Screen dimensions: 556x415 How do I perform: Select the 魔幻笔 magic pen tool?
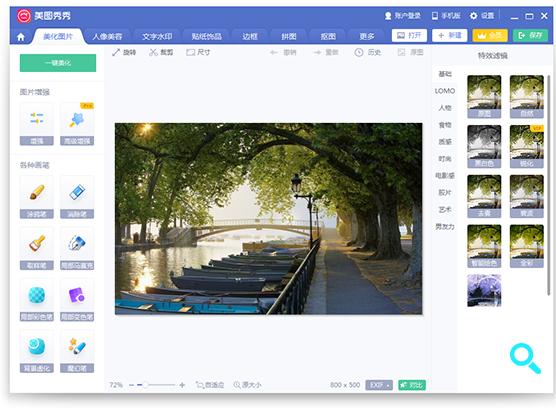tap(77, 351)
